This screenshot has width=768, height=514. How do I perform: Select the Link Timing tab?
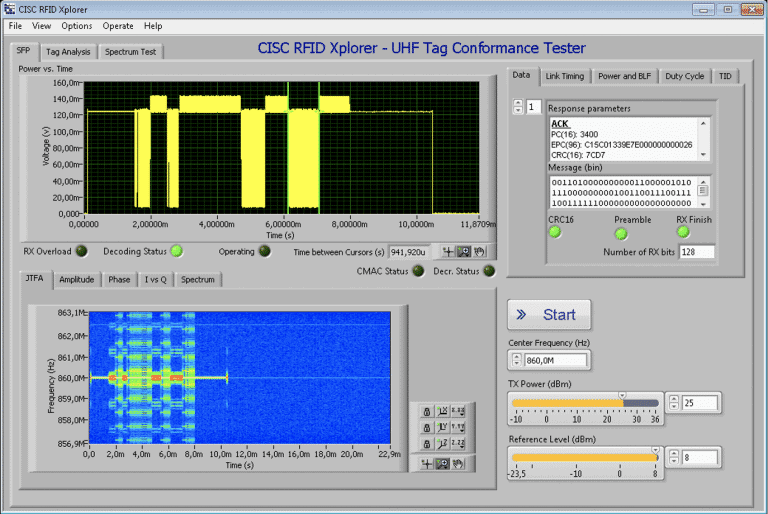click(565, 76)
